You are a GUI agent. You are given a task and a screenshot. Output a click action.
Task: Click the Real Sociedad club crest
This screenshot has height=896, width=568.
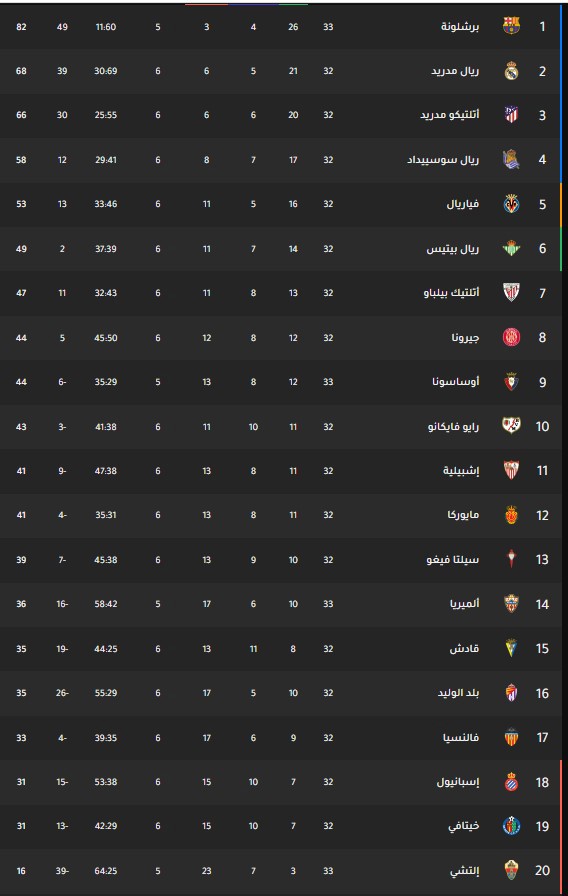[511, 159]
